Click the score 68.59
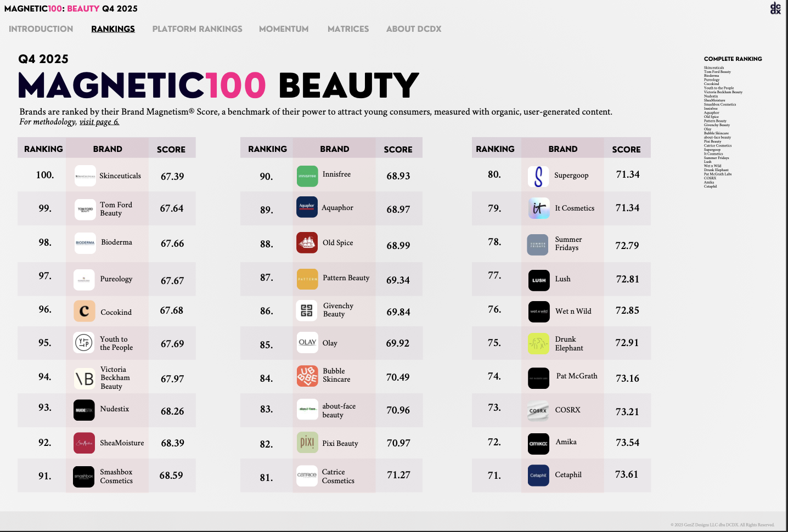 pos(171,476)
